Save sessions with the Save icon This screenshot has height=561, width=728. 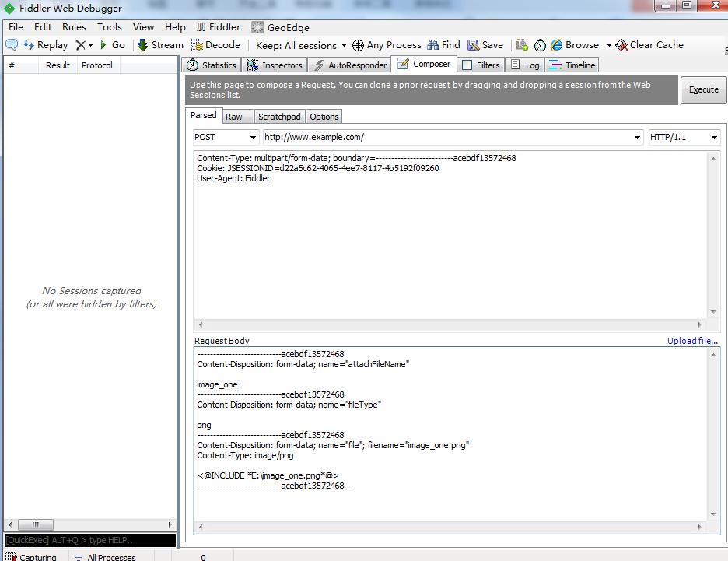click(x=485, y=45)
